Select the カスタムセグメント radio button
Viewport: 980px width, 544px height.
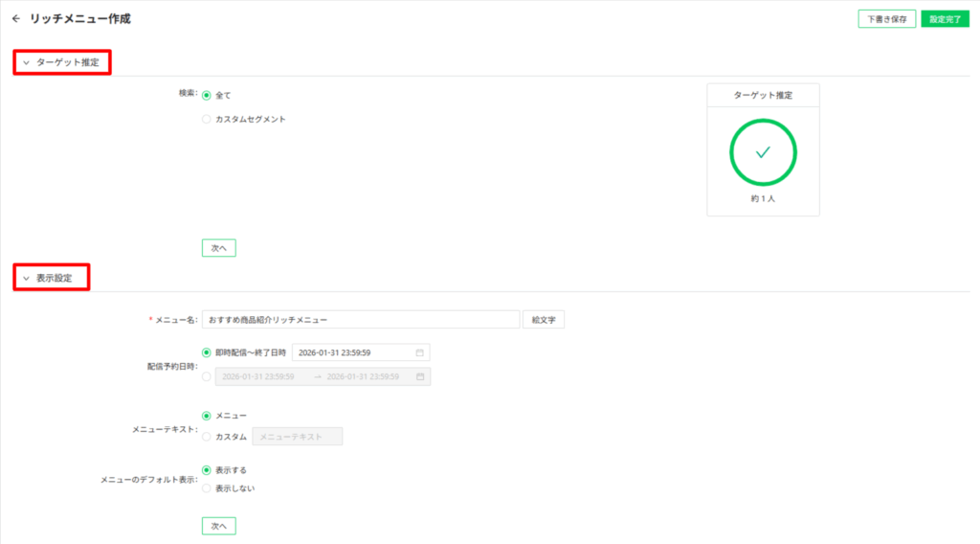[207, 119]
